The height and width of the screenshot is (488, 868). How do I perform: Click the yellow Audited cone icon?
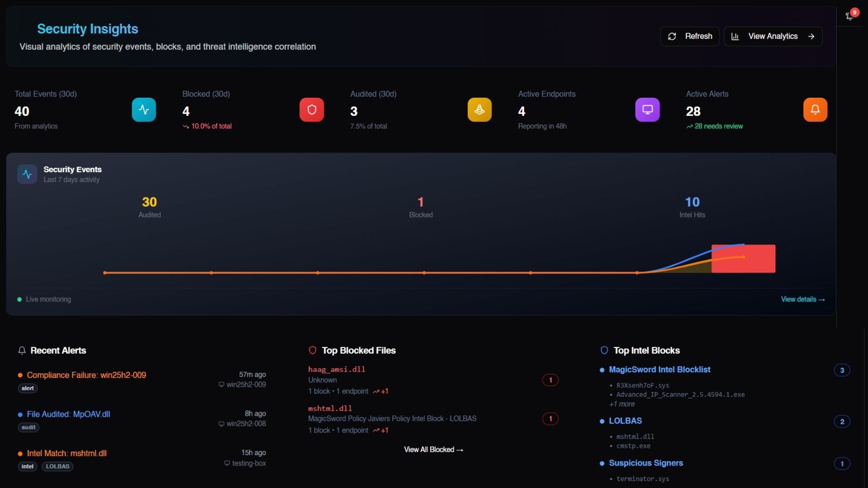479,109
